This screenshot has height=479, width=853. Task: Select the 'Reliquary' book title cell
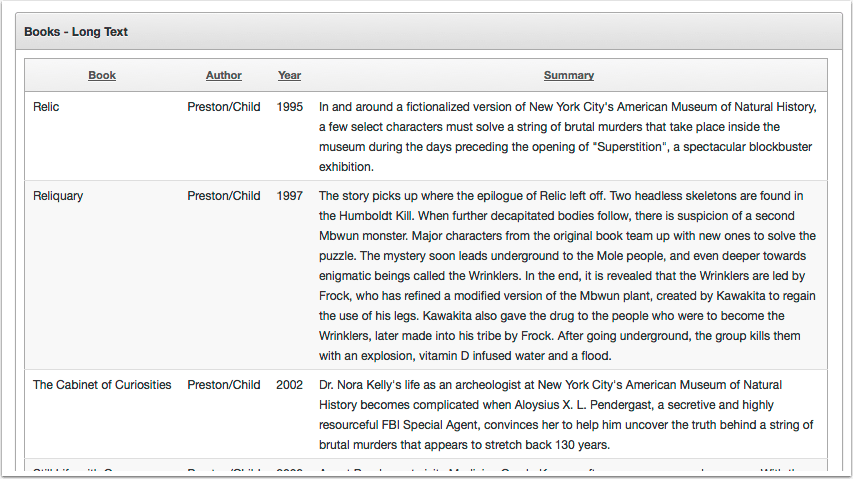click(x=58, y=196)
